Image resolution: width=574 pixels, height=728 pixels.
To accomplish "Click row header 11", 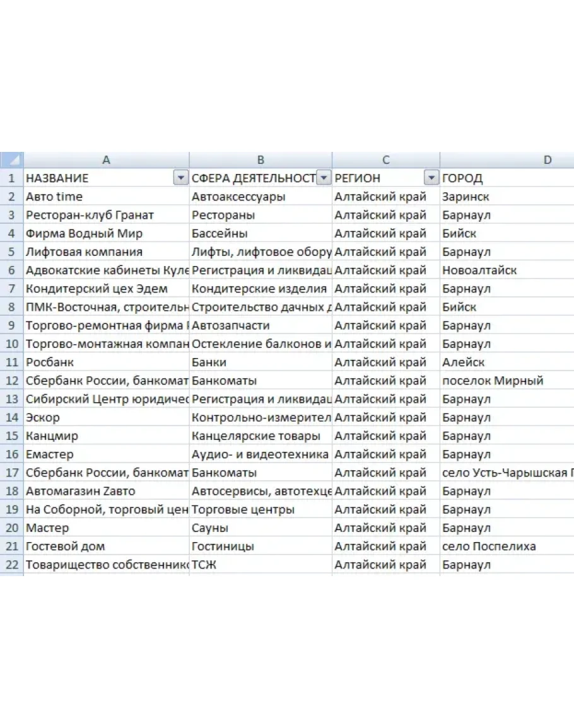I will click(11, 362).
